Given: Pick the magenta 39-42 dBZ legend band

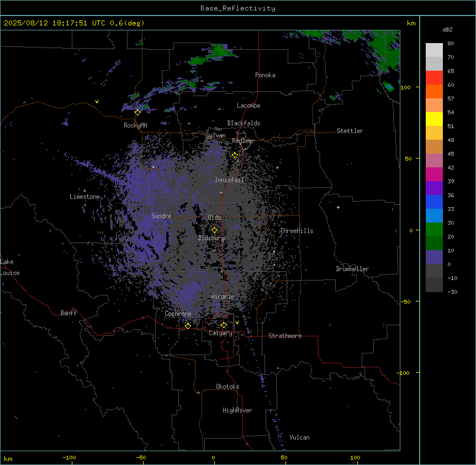Looking at the screenshot, I should (x=434, y=174).
